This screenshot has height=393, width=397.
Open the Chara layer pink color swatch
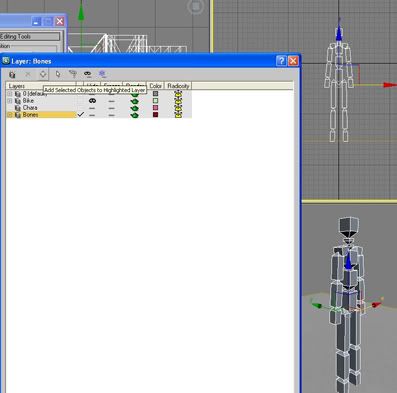pyautogui.click(x=155, y=108)
